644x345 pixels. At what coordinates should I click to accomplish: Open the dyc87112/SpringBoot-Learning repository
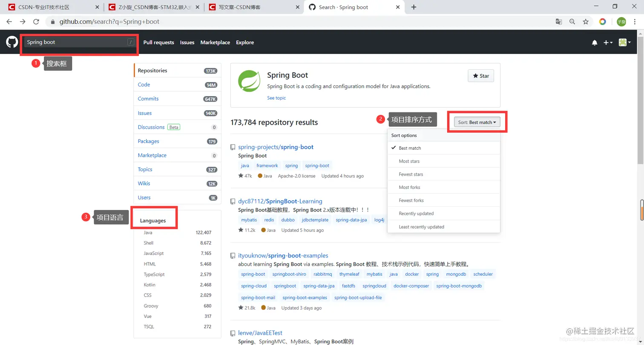point(280,201)
